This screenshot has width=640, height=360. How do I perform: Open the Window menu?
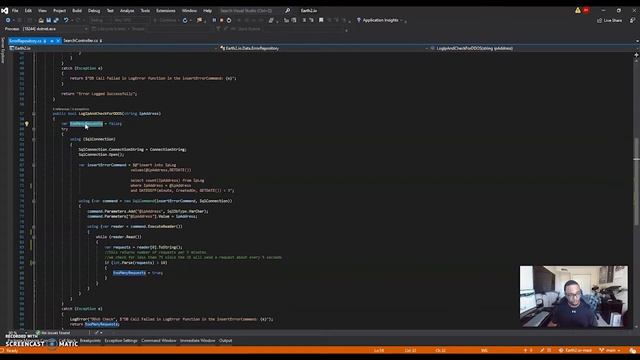(x=189, y=11)
